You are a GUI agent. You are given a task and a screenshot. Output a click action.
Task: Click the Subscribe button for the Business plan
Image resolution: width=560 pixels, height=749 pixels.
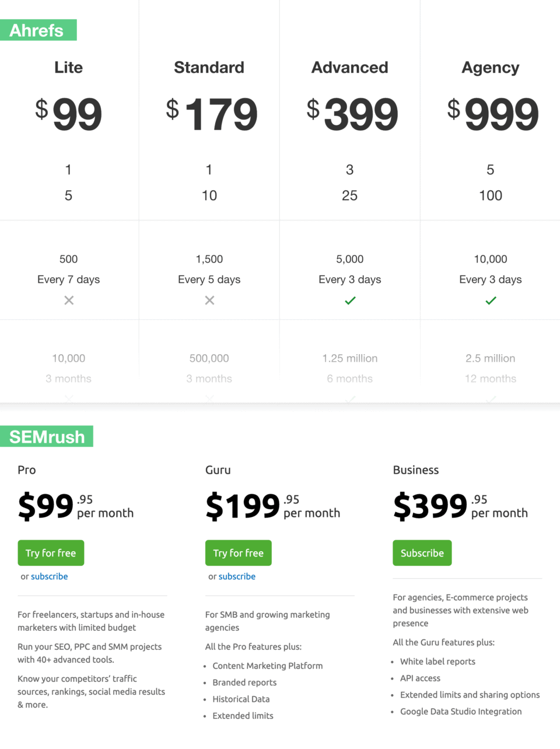[x=422, y=552]
